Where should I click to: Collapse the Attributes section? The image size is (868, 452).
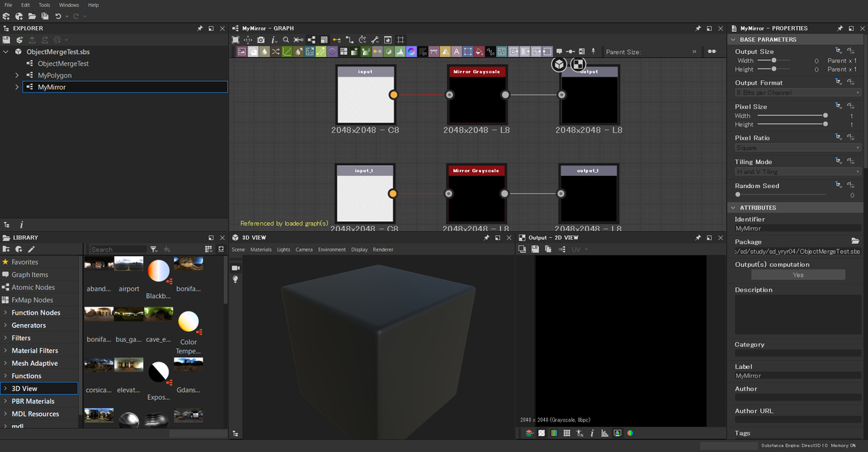tap(733, 208)
